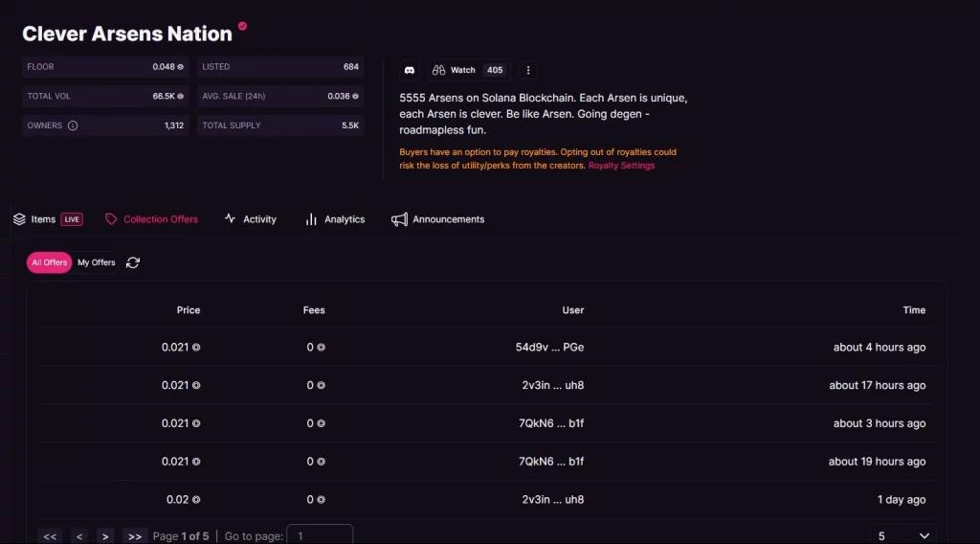Select the All Offers filter

click(50, 262)
